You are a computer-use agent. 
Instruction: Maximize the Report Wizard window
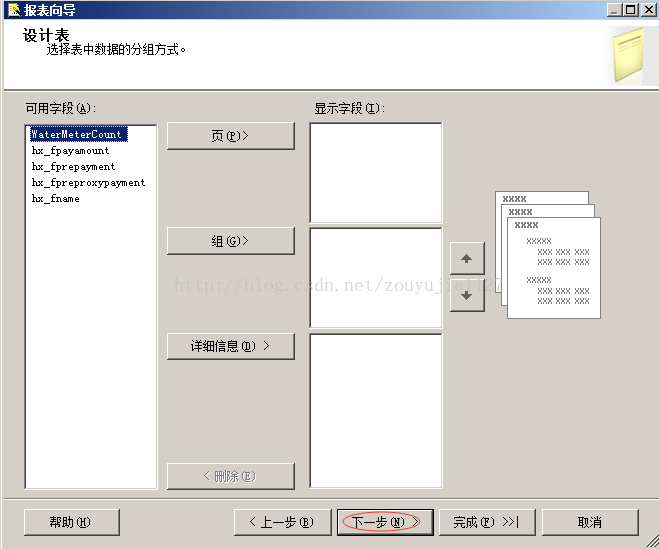click(631, 10)
